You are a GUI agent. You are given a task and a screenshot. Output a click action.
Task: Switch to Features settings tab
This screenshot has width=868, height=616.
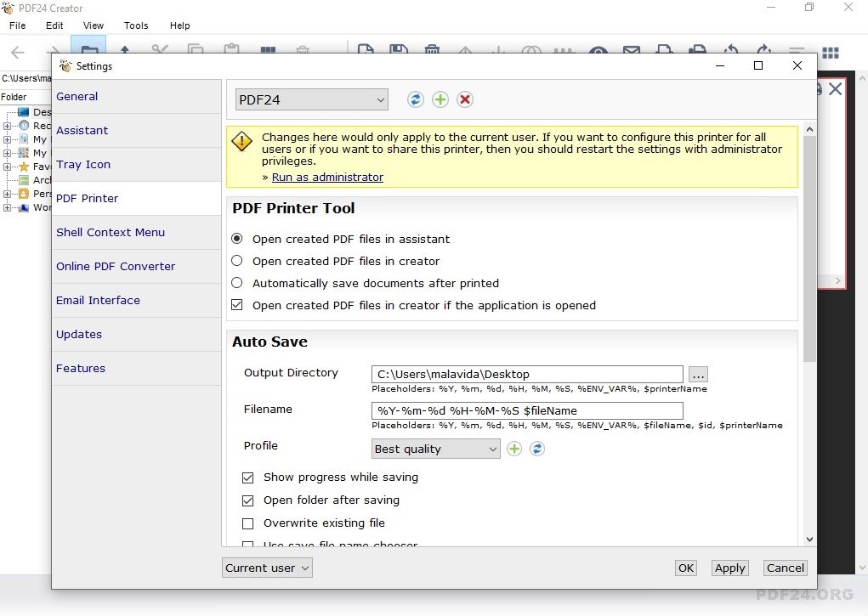point(136,369)
